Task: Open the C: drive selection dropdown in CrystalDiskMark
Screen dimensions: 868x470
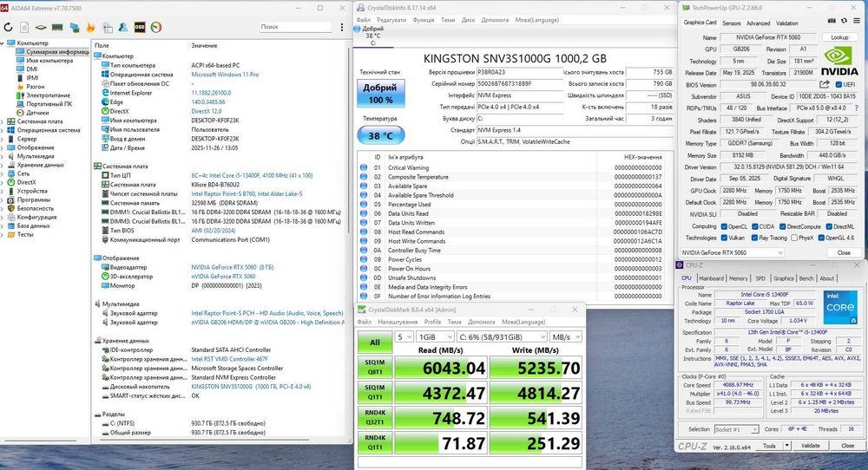Action: click(x=502, y=336)
